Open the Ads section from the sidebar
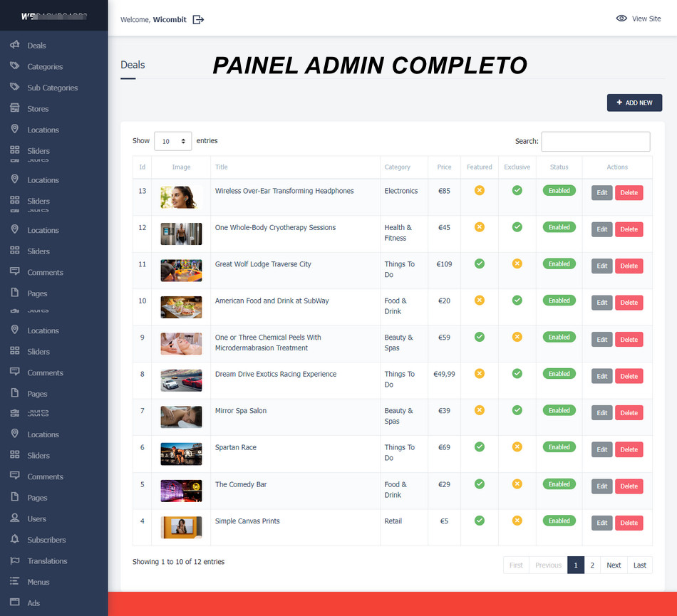 tap(14, 602)
